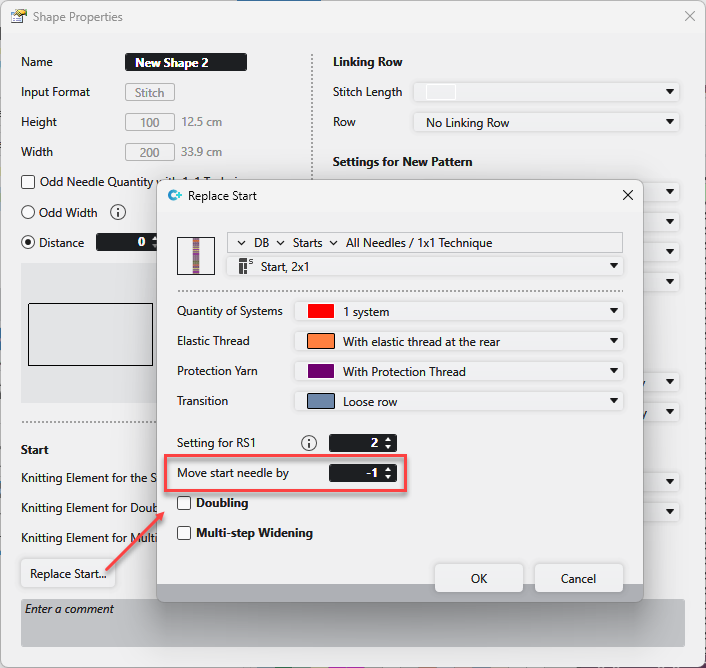This screenshot has height=668, width=706.
Task: Click the DB breadcrumb item
Action: point(261,242)
